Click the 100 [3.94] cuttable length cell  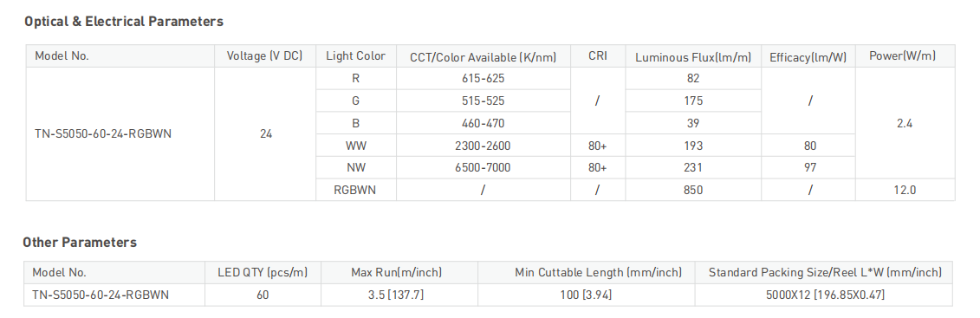586,295
